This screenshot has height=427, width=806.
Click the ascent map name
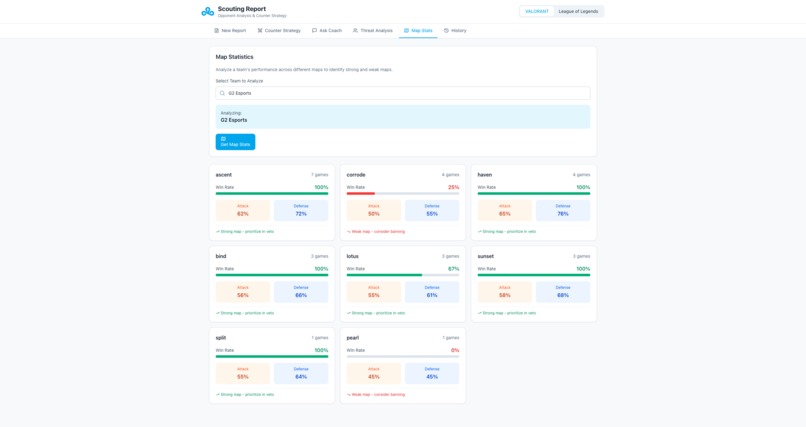coord(224,175)
